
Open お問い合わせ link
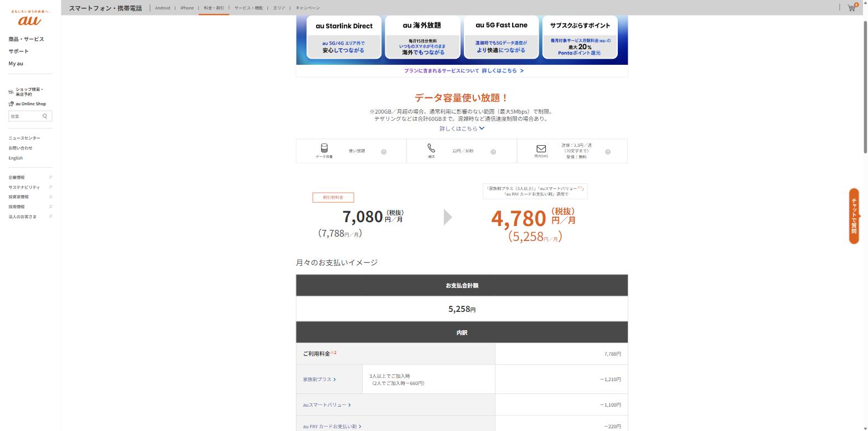[x=20, y=148]
